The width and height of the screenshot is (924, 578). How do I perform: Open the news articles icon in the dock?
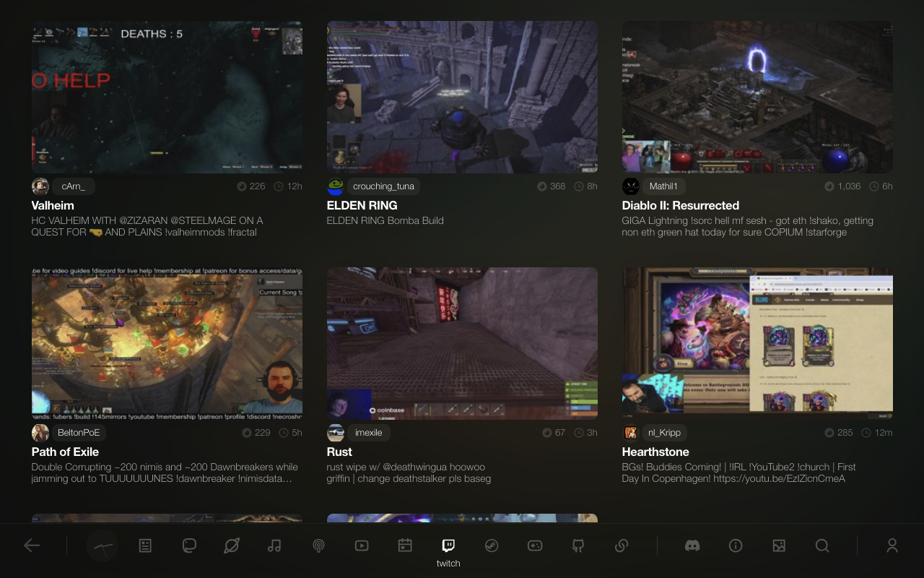(x=145, y=545)
